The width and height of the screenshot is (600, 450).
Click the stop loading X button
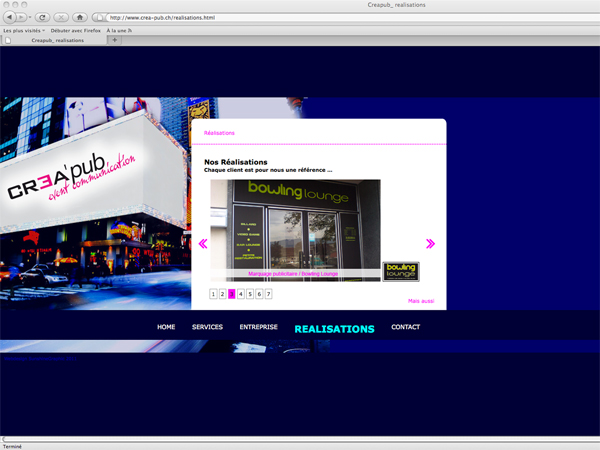pos(61,17)
